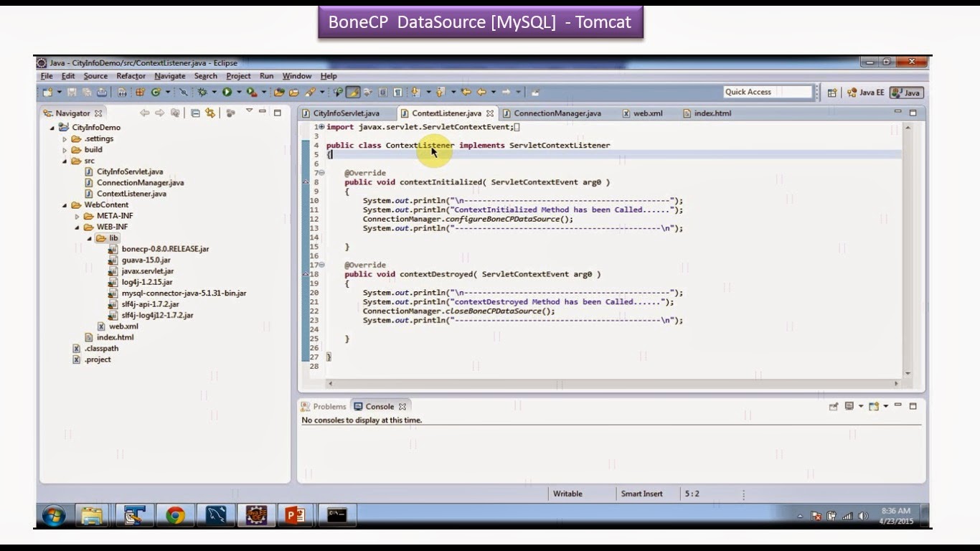Click the New file toolbar icon
980x551 pixels.
[x=48, y=92]
